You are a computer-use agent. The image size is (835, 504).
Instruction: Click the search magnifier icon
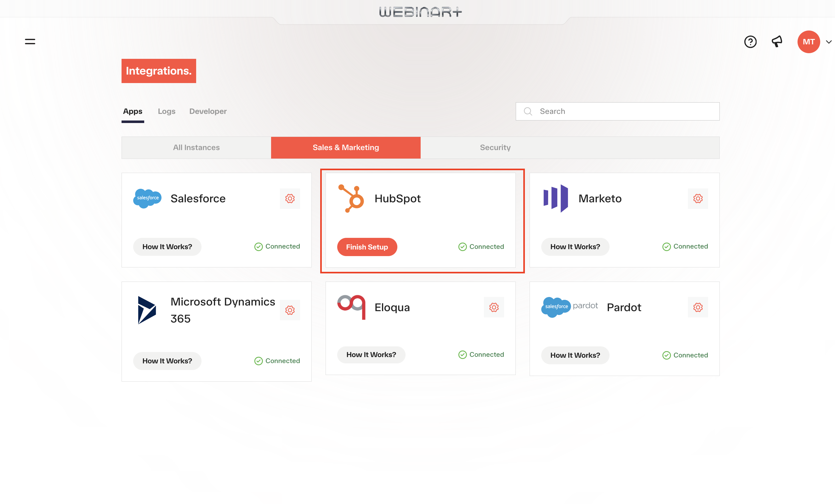(528, 111)
